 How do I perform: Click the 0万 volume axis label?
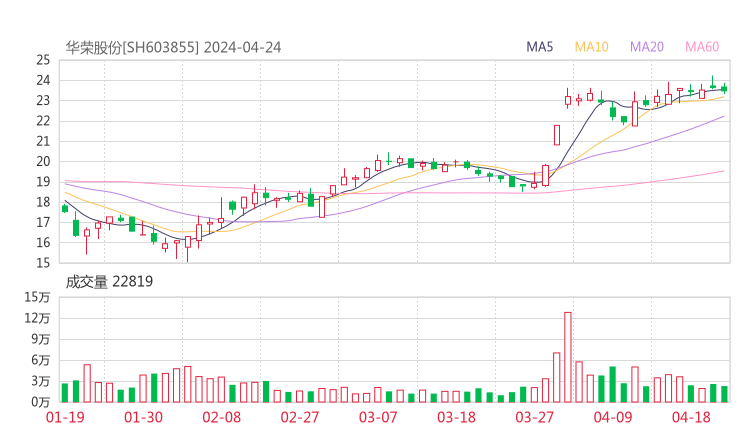41,402
